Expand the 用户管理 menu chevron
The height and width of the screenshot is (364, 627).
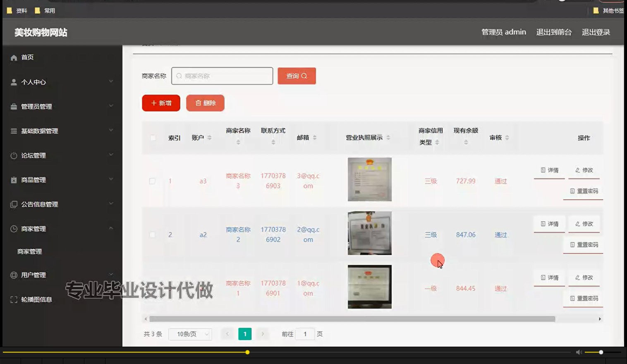point(111,274)
